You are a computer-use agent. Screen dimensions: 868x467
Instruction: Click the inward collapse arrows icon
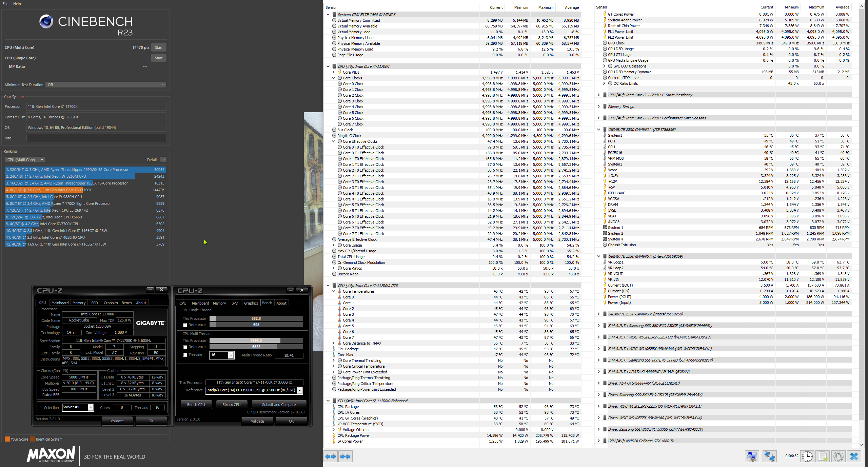[345, 456]
